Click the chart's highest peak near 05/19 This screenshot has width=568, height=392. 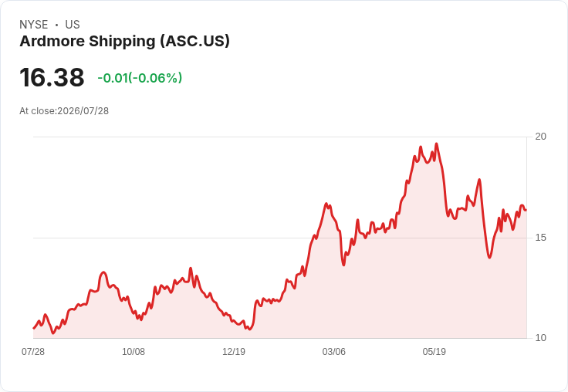437,144
